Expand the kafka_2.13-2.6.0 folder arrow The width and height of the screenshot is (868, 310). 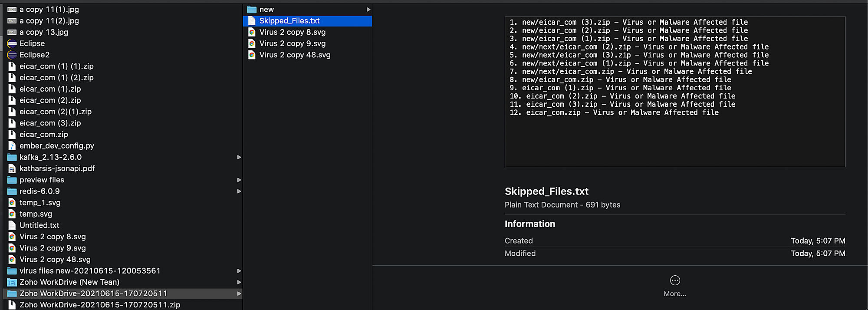[x=239, y=157]
